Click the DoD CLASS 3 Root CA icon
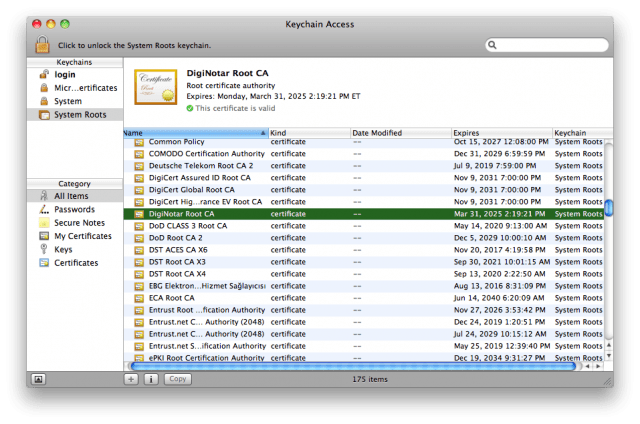The width and height of the screenshot is (640, 424). (139, 226)
